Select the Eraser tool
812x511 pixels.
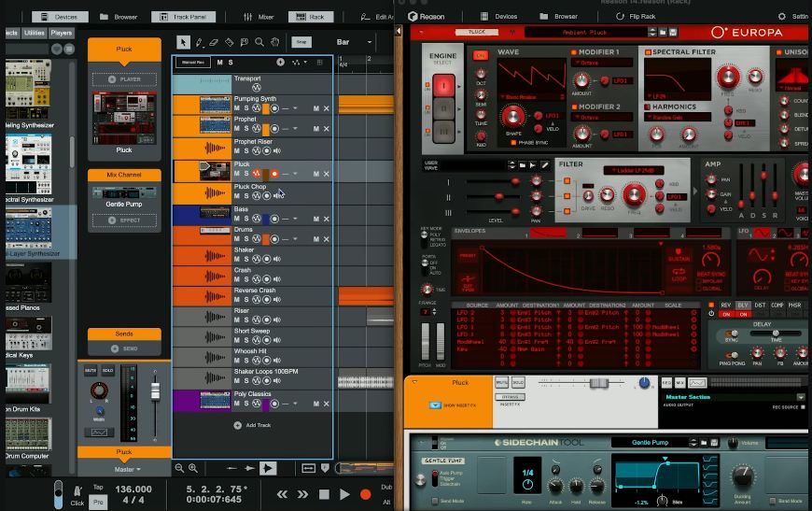[x=214, y=42]
